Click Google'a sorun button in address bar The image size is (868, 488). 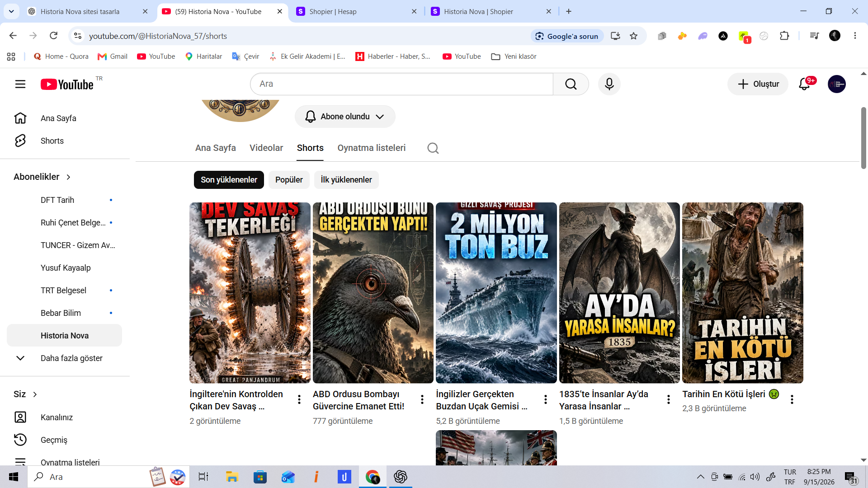[567, 36]
